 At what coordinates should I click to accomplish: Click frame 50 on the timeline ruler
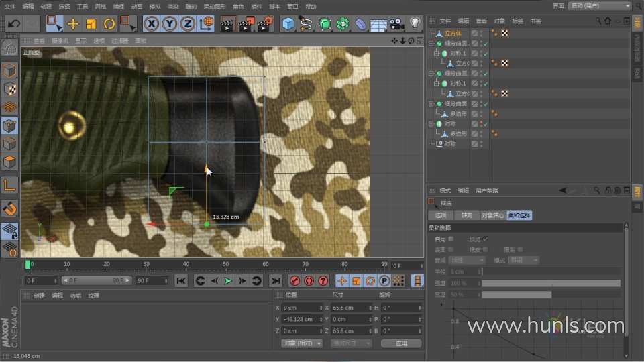click(x=226, y=265)
